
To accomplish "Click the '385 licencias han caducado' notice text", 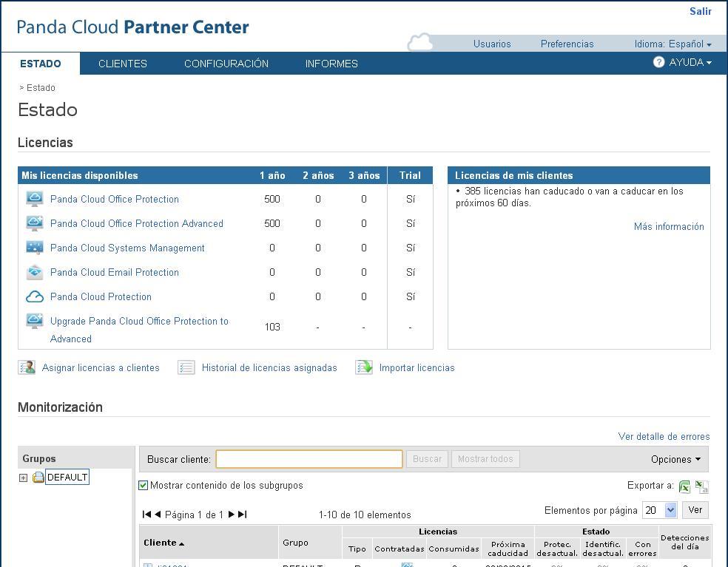I will [x=569, y=197].
